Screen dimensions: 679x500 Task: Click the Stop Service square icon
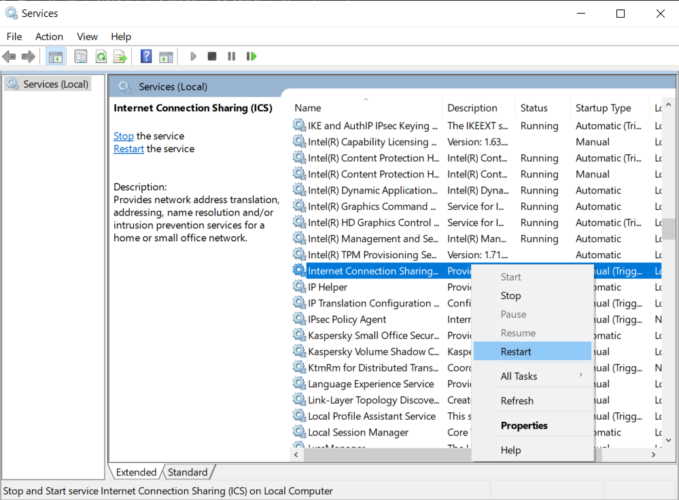click(212, 56)
